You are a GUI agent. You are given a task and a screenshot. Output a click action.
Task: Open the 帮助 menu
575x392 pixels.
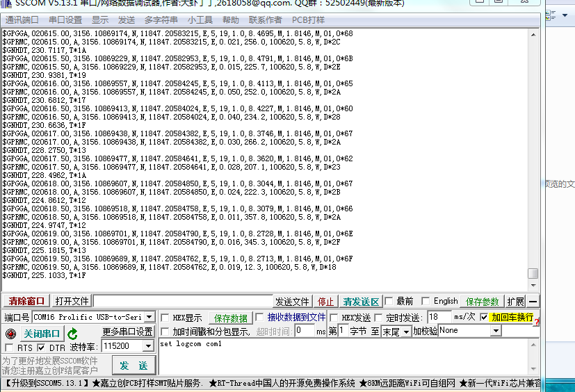pyautogui.click(x=231, y=19)
